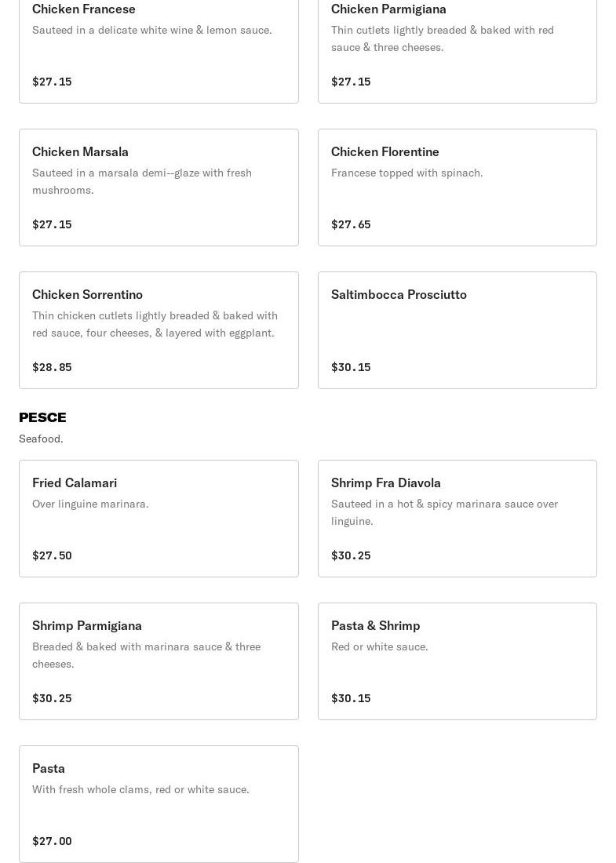Click the "Over linguine marinara" description
Viewport: 616px width, 863px height.
[90, 504]
